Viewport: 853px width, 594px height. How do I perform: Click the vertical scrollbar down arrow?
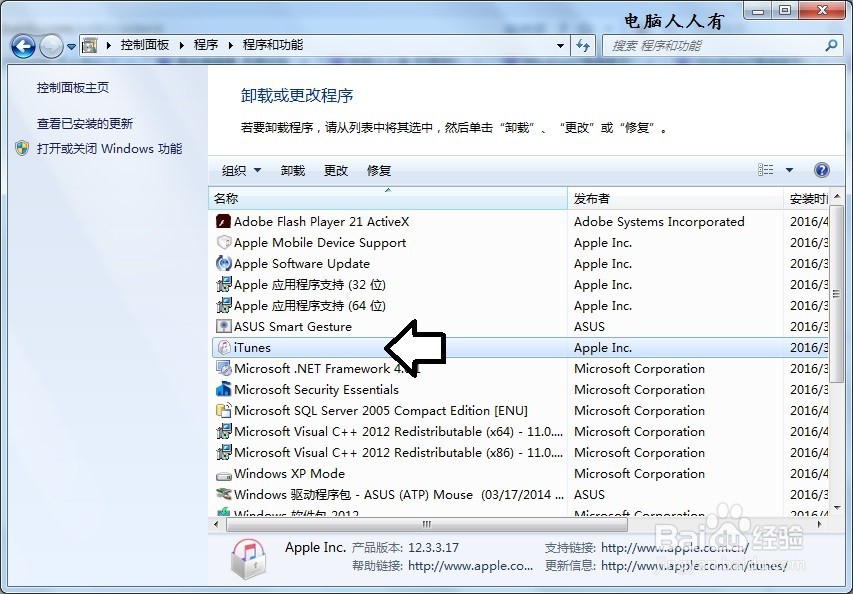click(x=837, y=508)
